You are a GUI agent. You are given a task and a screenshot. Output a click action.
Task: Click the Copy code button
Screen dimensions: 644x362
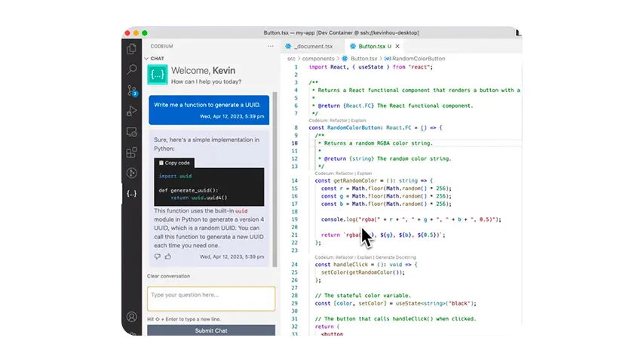(174, 163)
